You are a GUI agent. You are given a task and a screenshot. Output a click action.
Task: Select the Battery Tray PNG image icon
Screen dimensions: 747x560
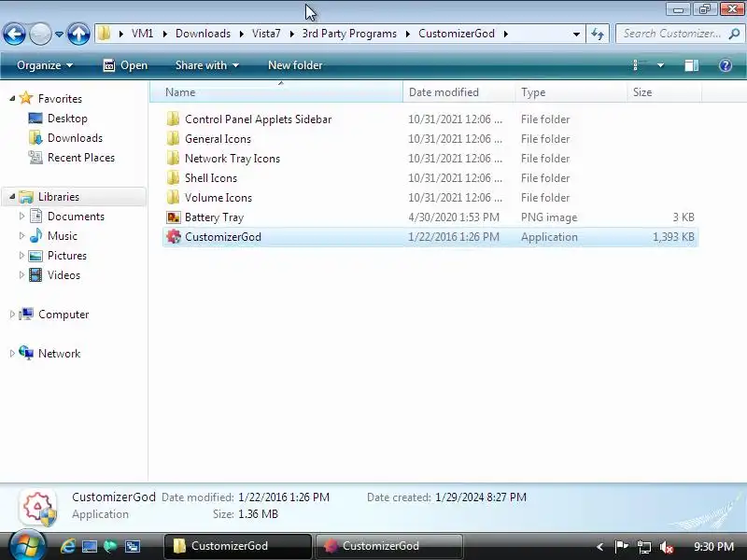[174, 217]
